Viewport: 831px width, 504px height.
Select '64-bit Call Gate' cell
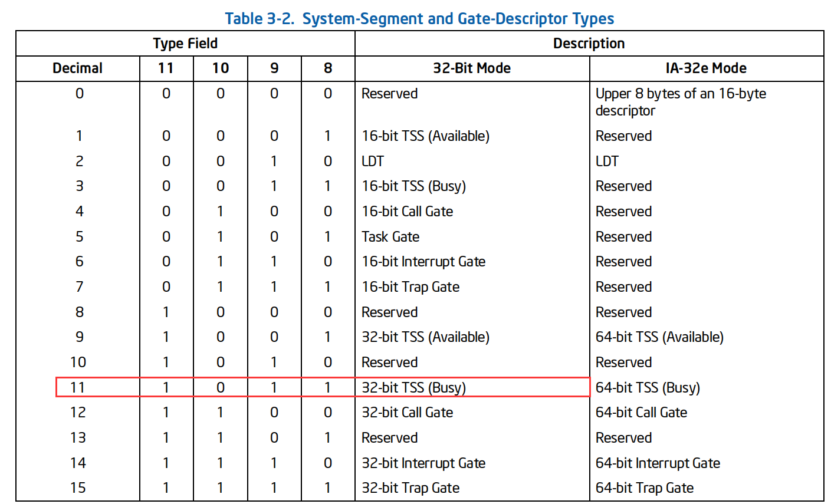pyautogui.click(x=641, y=413)
